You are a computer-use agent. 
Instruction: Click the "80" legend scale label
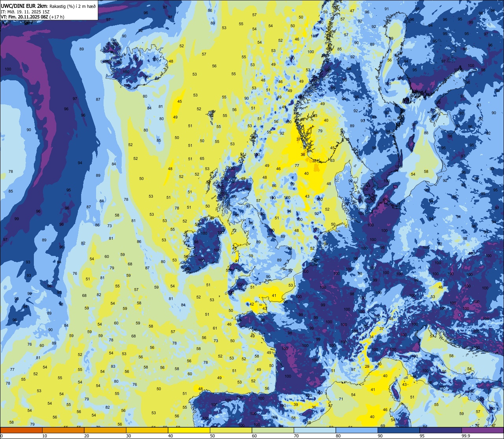338,436
